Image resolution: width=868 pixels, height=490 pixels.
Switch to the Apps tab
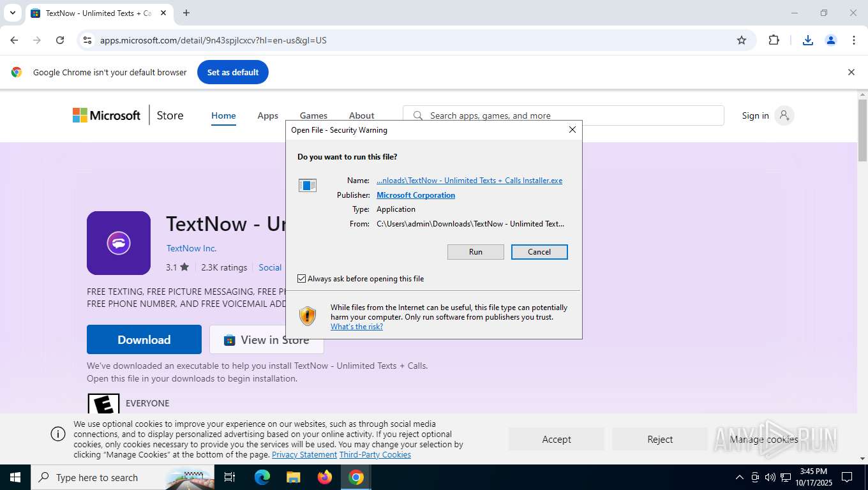pyautogui.click(x=268, y=115)
